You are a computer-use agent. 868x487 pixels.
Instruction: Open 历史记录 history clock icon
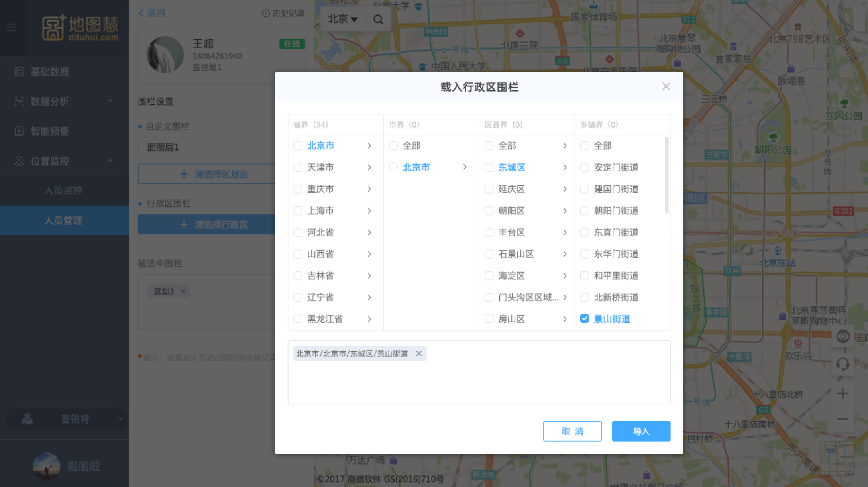[265, 13]
